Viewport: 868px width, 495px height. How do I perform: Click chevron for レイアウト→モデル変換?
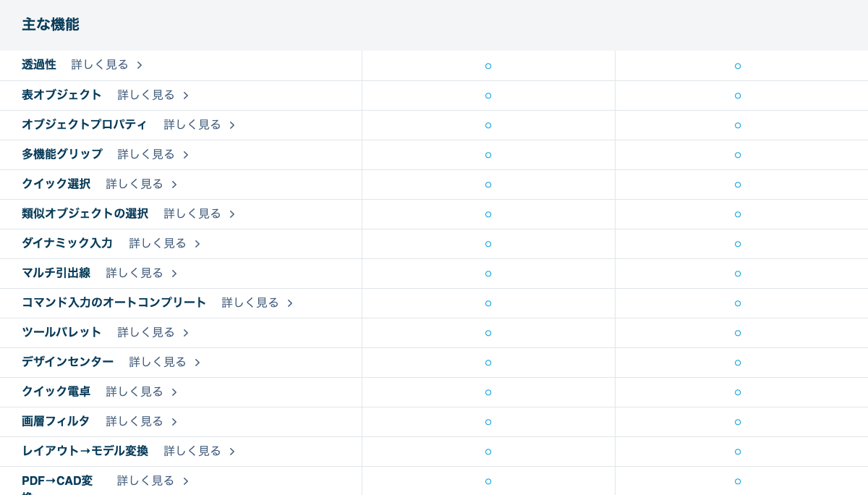232,452
